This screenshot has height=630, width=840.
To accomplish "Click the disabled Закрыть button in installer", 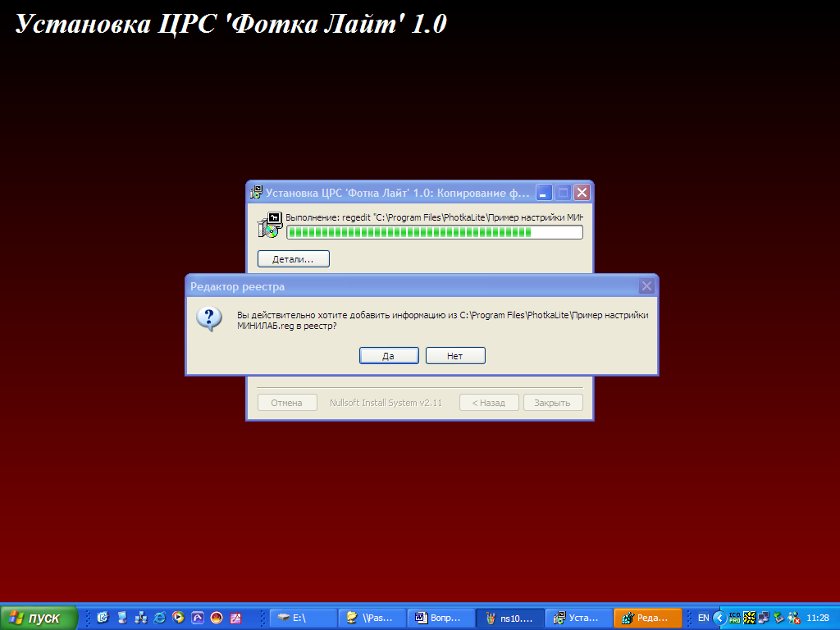I will [553, 402].
